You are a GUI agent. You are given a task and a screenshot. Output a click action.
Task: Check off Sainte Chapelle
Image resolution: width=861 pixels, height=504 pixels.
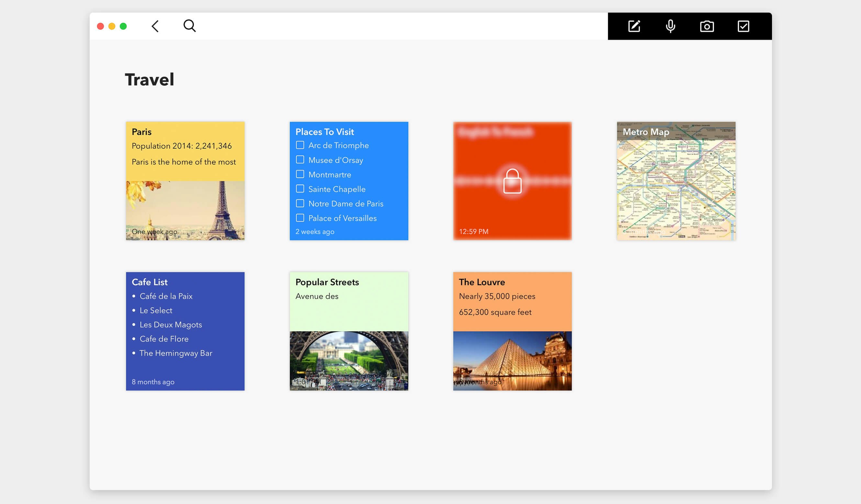coord(300,189)
